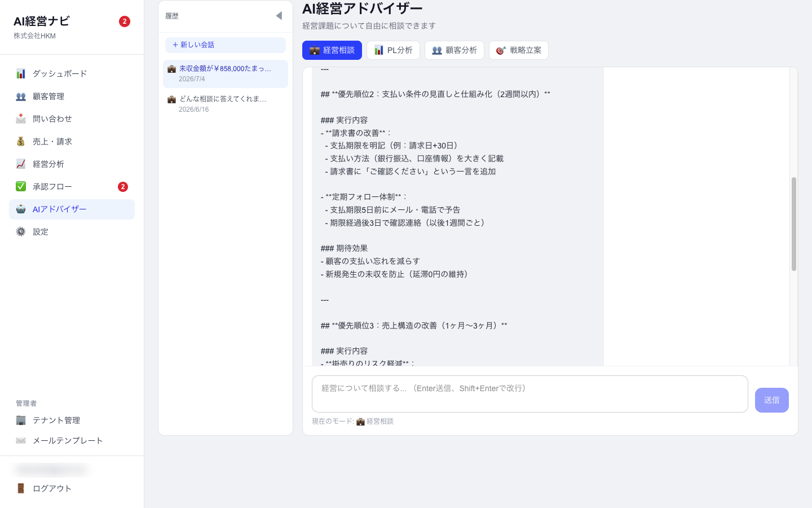Screen dimensions: 812x508
Task: Switch to the 経営相談 mode tab
Action: [332, 50]
